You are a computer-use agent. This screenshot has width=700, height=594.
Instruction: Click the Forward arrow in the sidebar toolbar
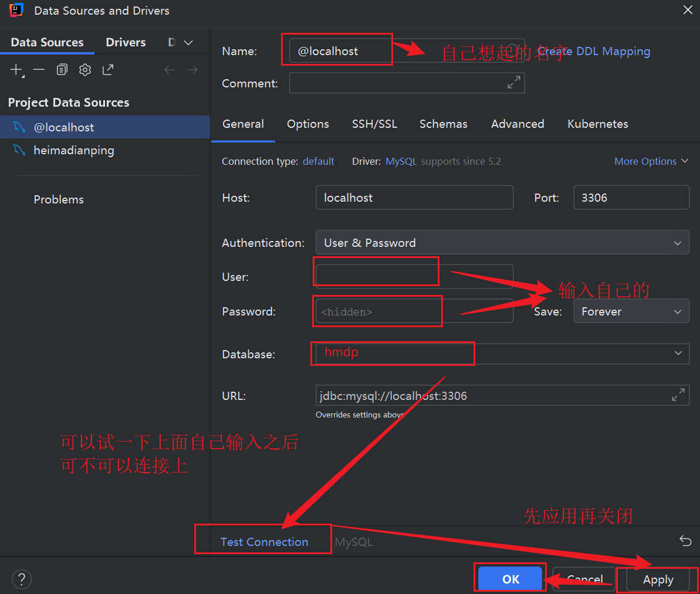pyautogui.click(x=192, y=70)
